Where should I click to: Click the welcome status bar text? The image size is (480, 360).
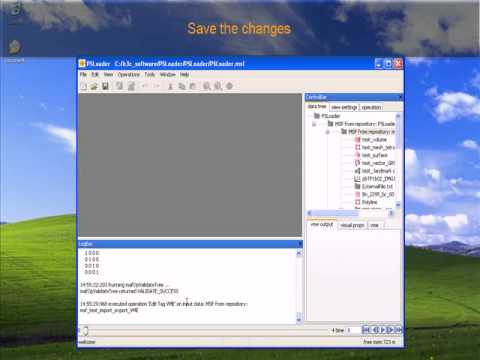87,342
